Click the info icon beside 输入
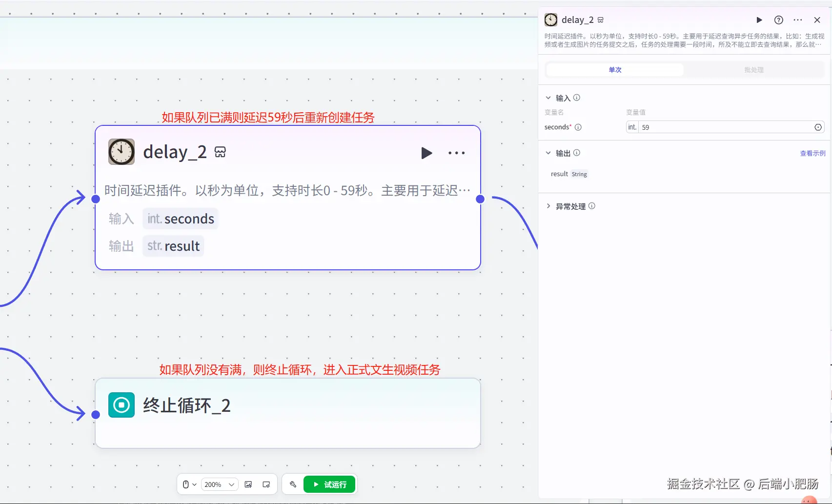832x504 pixels. click(x=577, y=98)
